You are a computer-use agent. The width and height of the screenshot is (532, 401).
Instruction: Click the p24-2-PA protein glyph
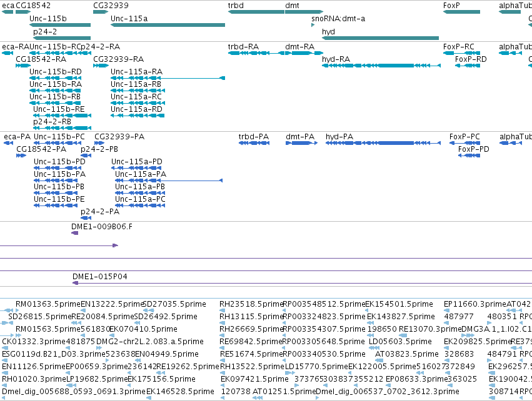[x=86, y=218]
